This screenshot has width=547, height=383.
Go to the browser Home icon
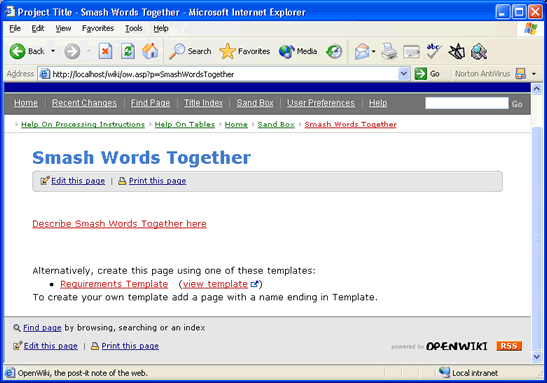click(x=150, y=51)
